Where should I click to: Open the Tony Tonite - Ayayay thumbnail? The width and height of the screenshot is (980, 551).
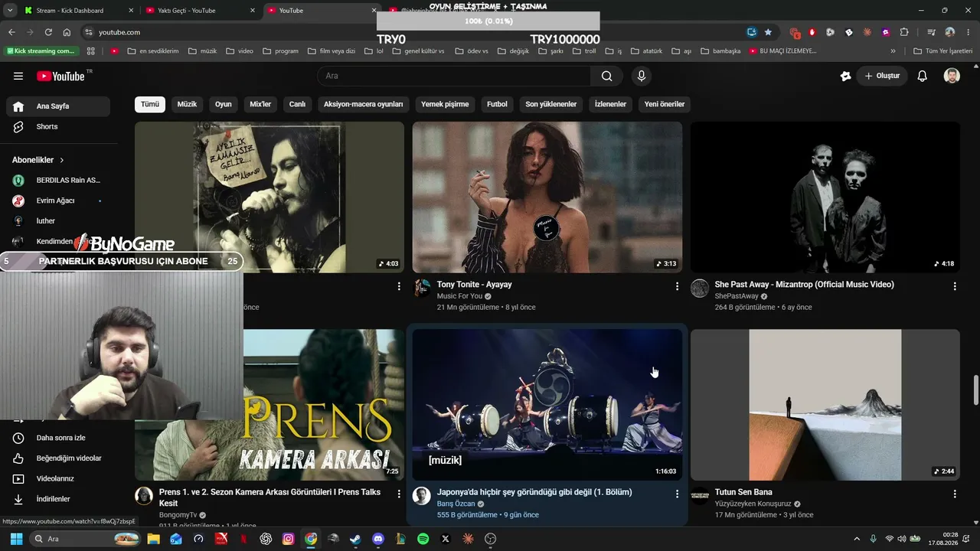click(x=547, y=197)
